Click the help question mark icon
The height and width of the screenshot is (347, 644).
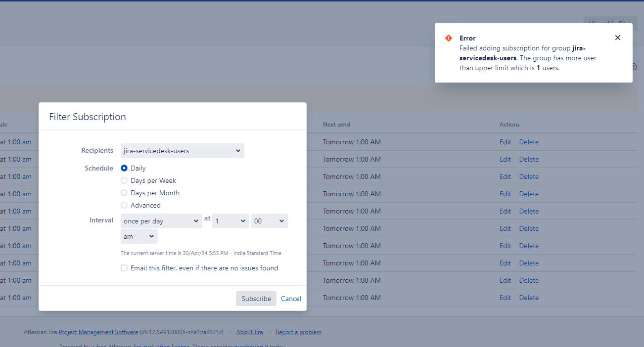coord(634,67)
